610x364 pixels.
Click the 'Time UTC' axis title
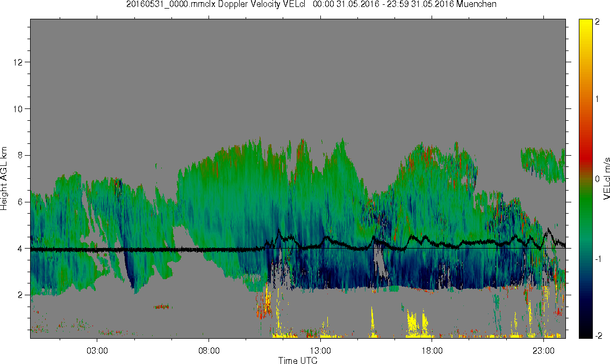click(x=298, y=360)
